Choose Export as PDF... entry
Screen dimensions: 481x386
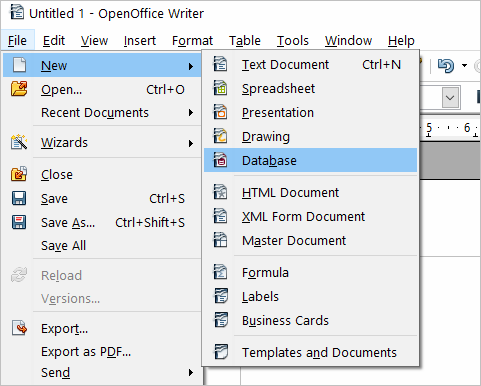102,352
